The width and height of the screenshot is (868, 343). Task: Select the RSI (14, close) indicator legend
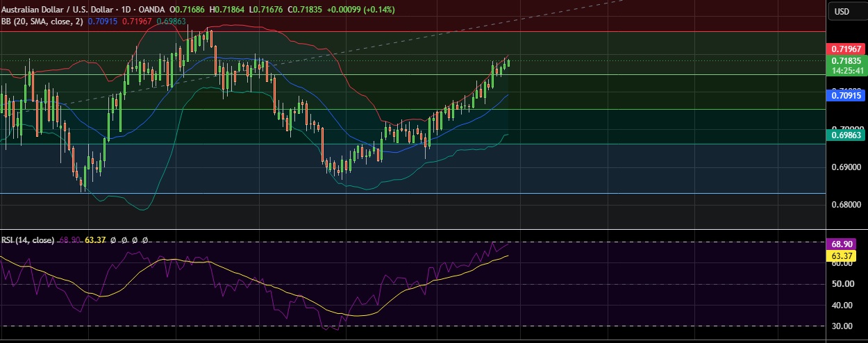click(x=27, y=240)
